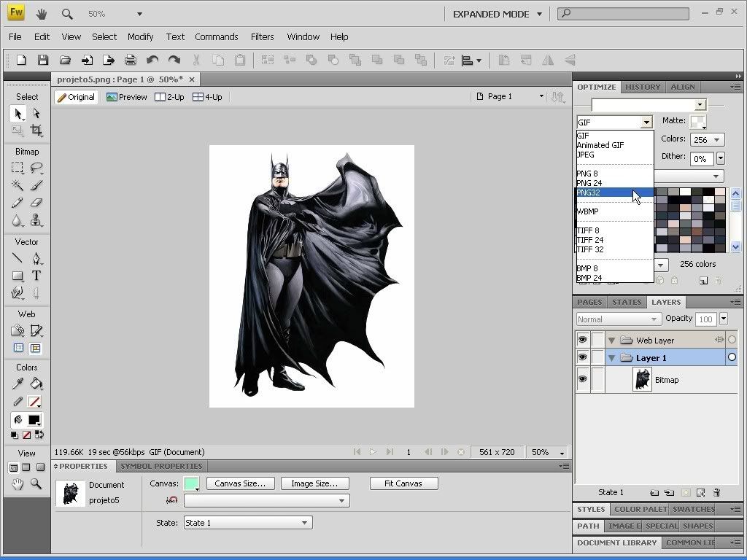Open the Matte color swatch
The image size is (747, 560).
tap(698, 122)
